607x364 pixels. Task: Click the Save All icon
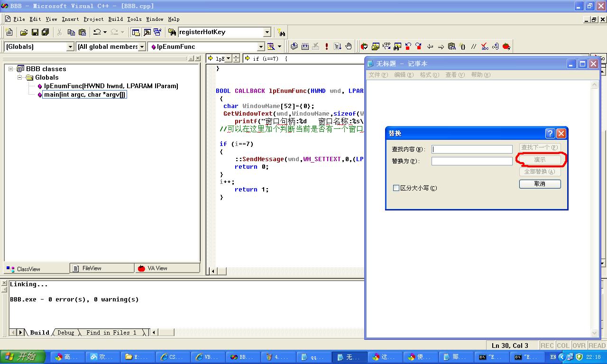tap(46, 32)
